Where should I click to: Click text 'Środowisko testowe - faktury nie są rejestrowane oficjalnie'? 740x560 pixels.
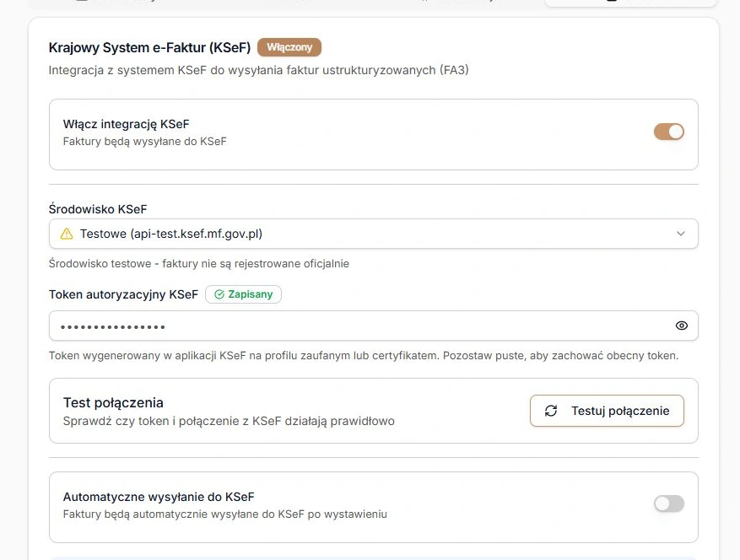[198, 263]
